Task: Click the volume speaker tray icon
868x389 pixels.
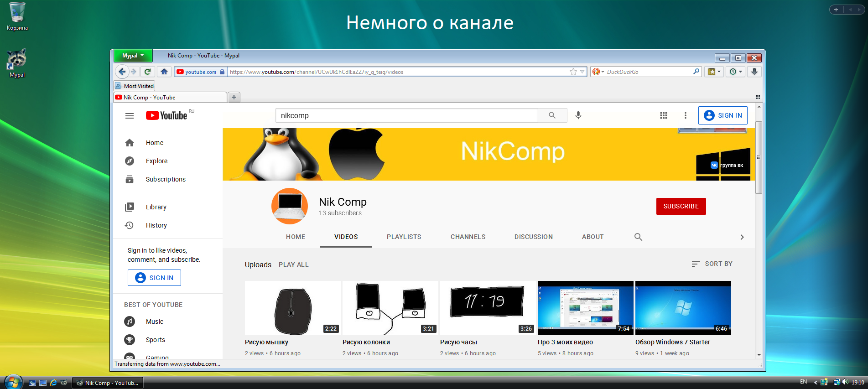Action: pyautogui.click(x=845, y=382)
